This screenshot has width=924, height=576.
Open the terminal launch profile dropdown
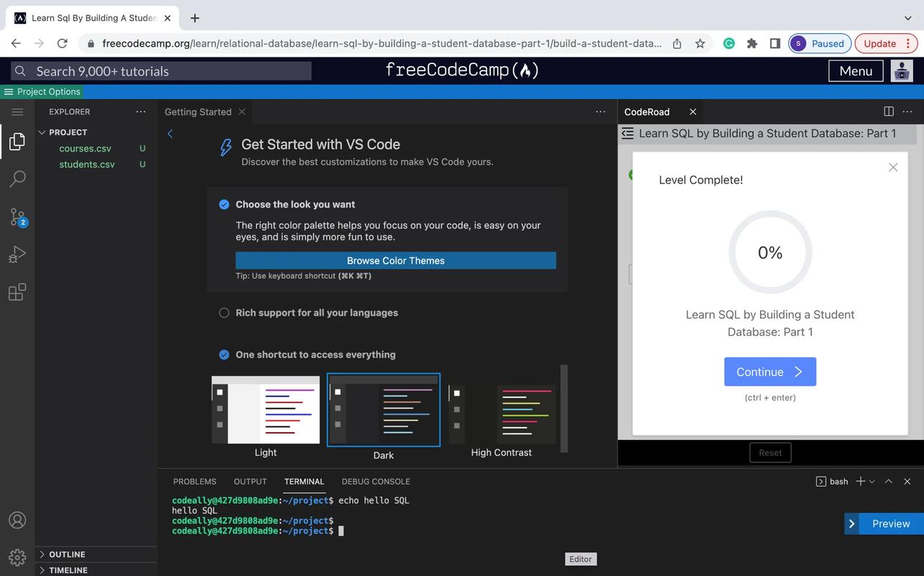872,481
